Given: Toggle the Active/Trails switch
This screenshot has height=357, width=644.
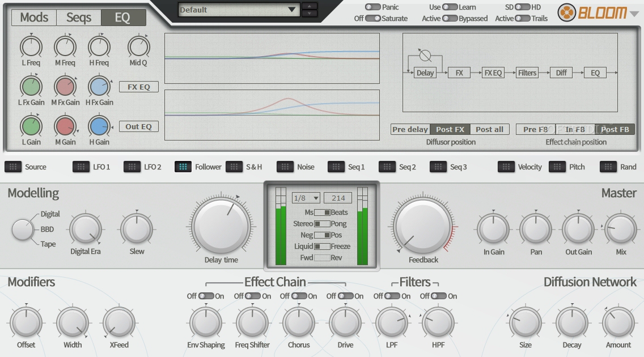Looking at the screenshot, I should coord(523,19).
